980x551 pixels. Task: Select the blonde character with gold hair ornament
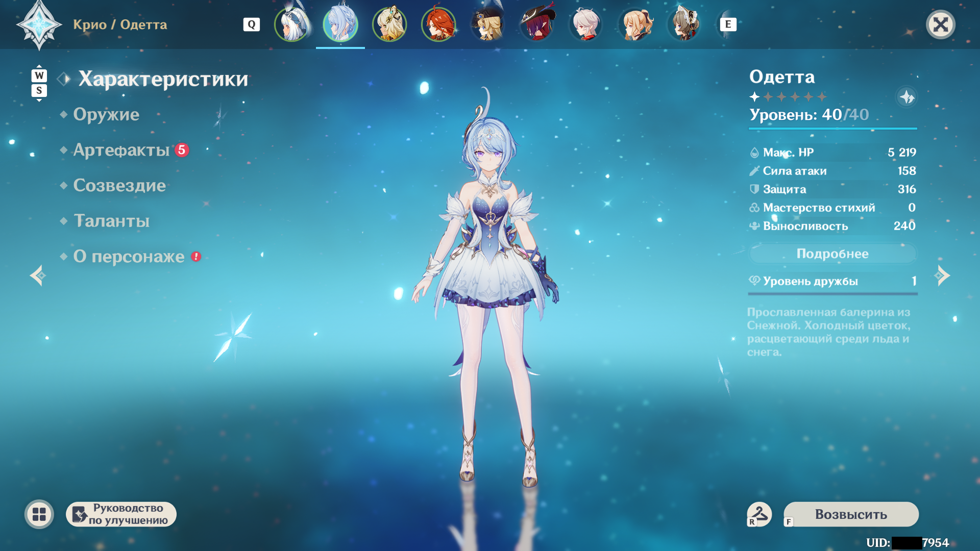389,24
